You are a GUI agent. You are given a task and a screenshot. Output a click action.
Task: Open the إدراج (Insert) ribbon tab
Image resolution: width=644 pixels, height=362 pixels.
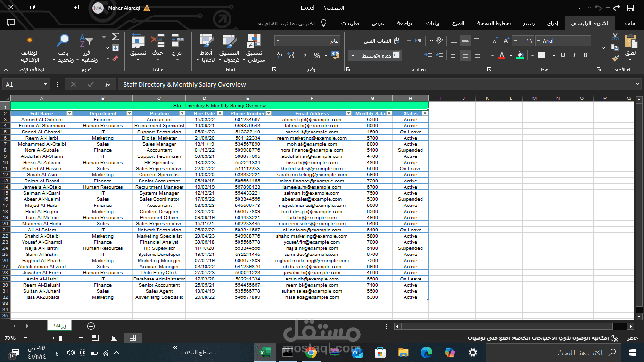pos(553,23)
